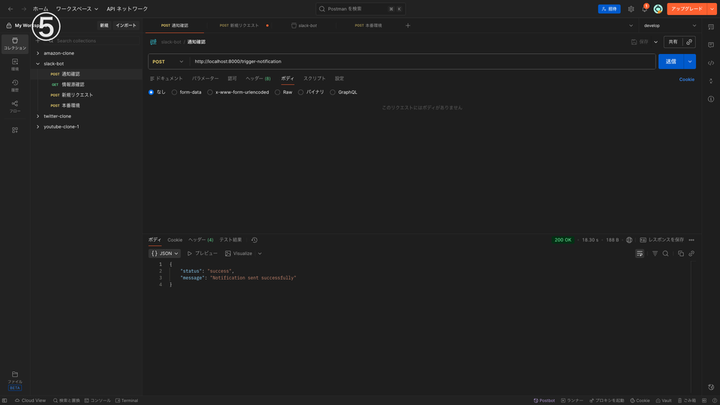This screenshot has width=720, height=405.
Task: Click the code snippet icon in right sidebar
Action: [711, 63]
